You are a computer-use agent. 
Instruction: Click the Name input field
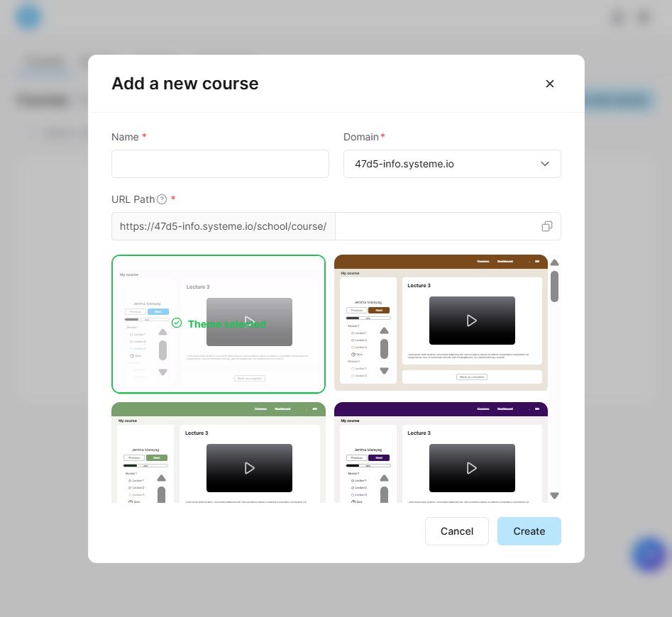pyautogui.click(x=220, y=164)
